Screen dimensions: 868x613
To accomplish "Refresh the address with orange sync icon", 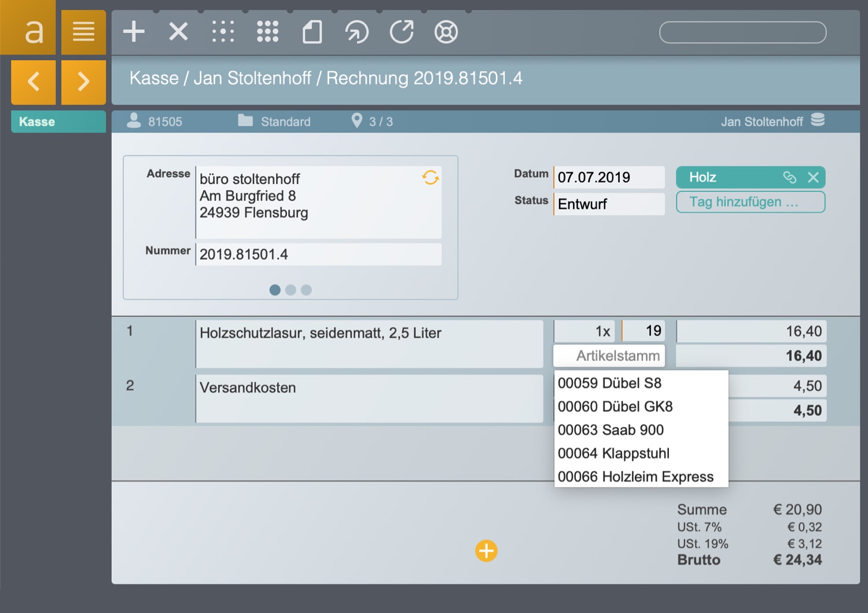I will (x=431, y=178).
